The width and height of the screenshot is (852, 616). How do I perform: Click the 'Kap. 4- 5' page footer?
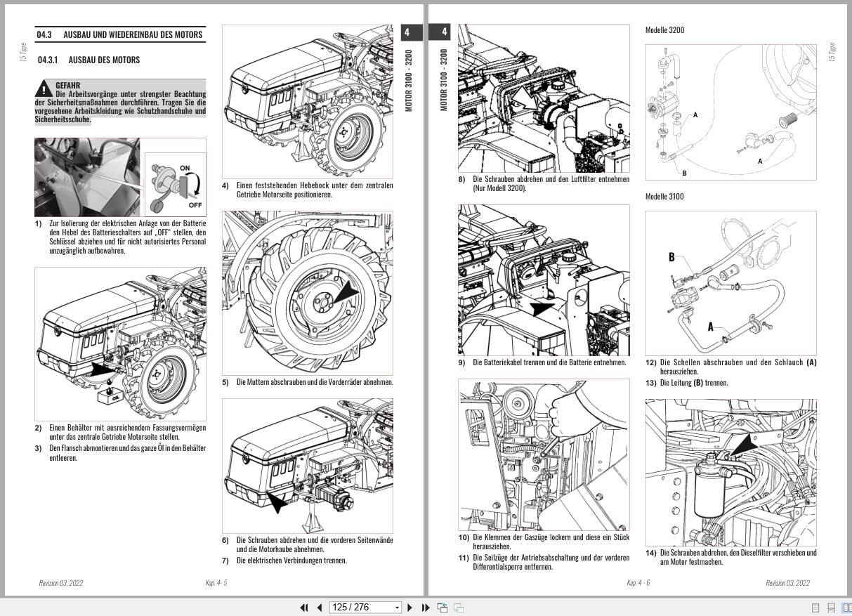point(216,583)
